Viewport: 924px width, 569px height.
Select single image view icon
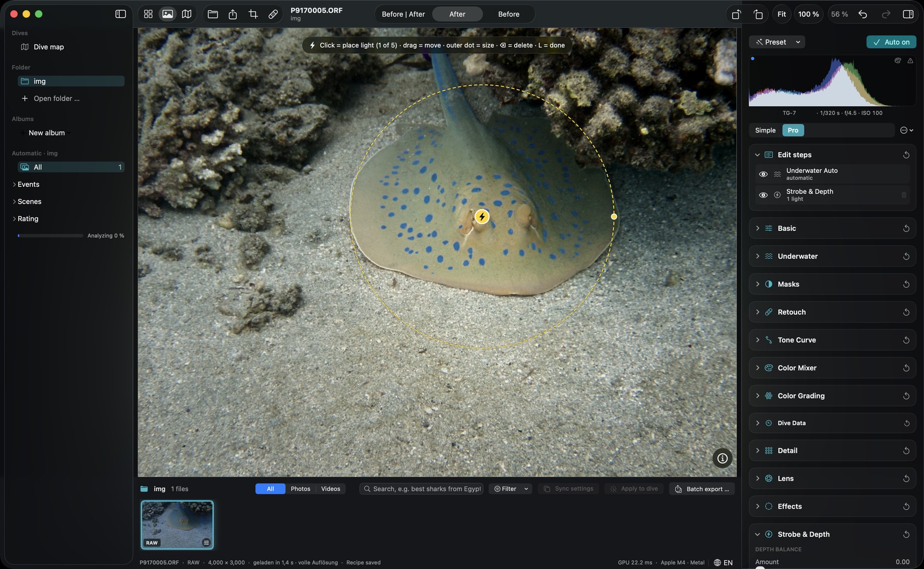point(168,14)
